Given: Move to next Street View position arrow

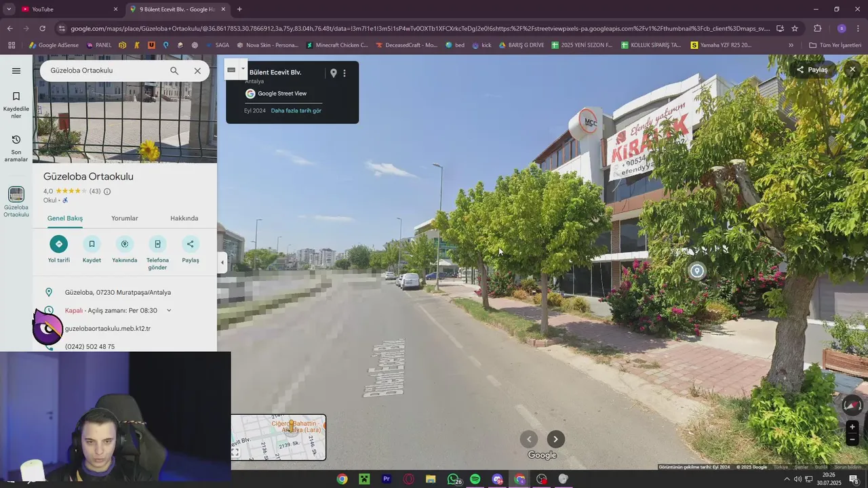Looking at the screenshot, I should (x=555, y=439).
